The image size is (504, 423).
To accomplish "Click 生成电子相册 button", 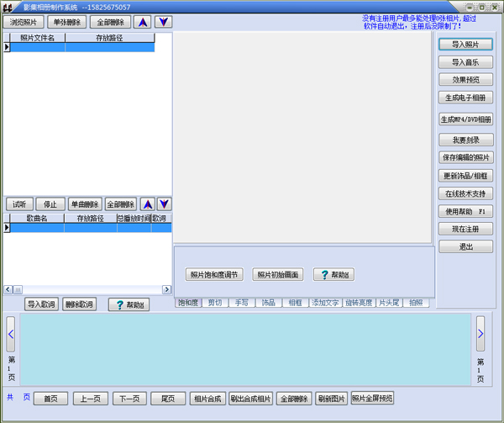I will 465,98.
